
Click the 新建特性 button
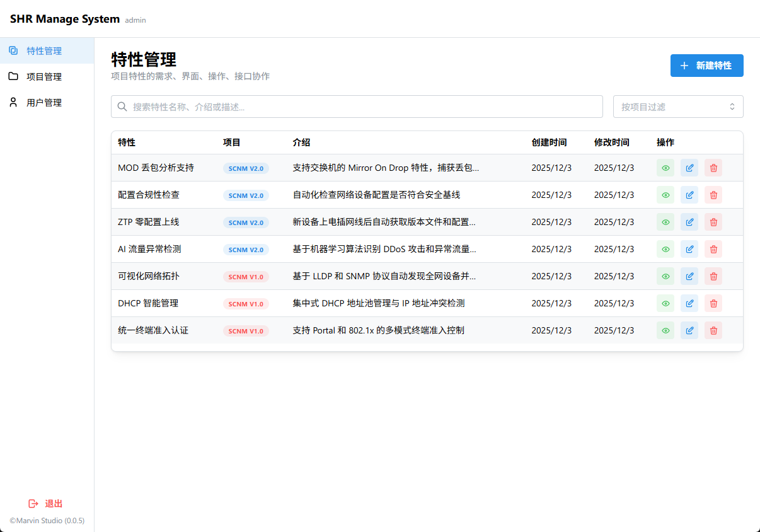click(706, 66)
